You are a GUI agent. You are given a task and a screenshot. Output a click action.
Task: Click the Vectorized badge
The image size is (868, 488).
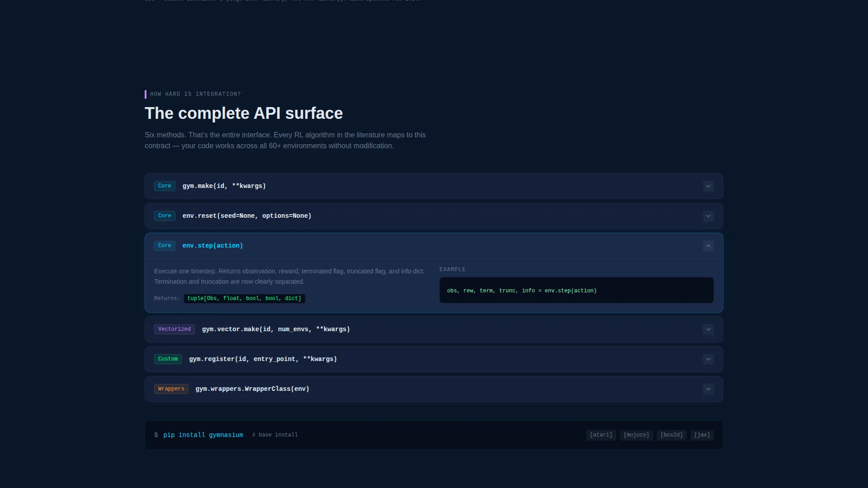pos(175,329)
